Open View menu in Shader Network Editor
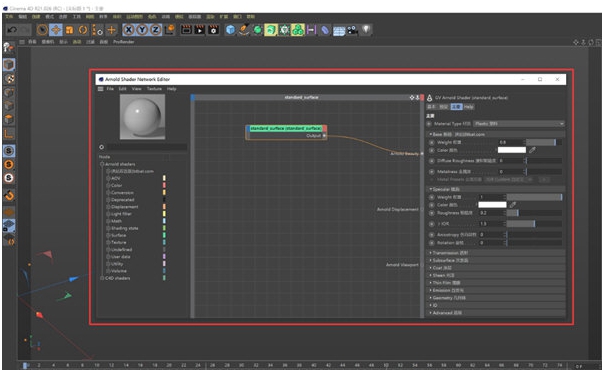The height and width of the screenshot is (370, 604). tap(137, 89)
